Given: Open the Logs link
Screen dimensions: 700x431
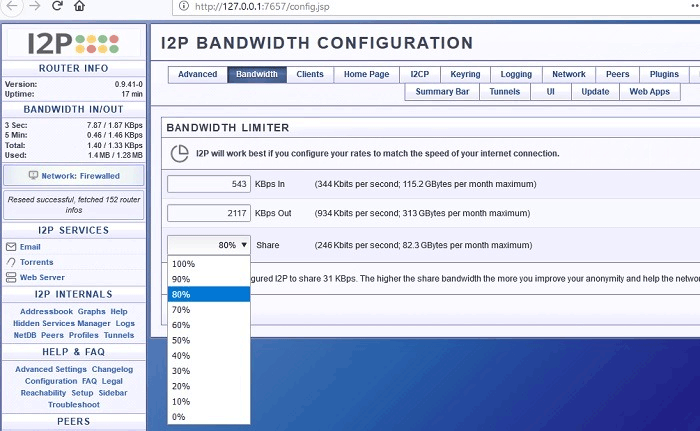Looking at the screenshot, I should (x=125, y=323).
